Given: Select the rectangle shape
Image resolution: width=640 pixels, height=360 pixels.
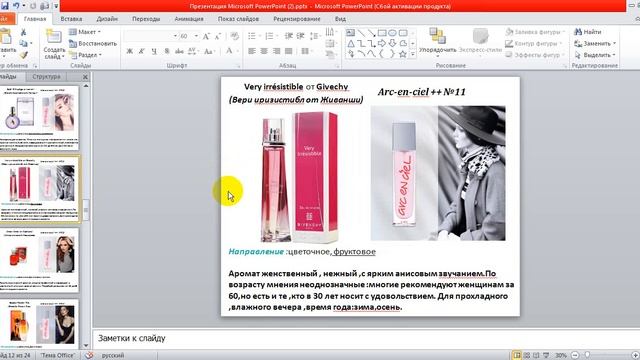Looking at the screenshot, I should pos(382,33).
